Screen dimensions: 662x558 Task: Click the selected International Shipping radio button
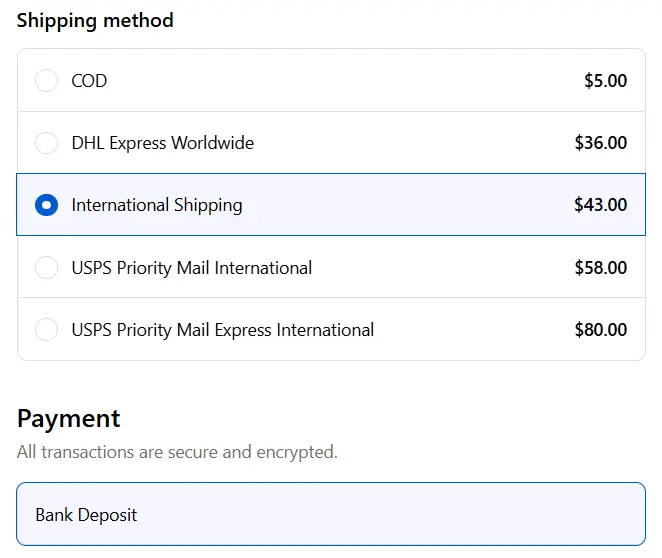(47, 205)
